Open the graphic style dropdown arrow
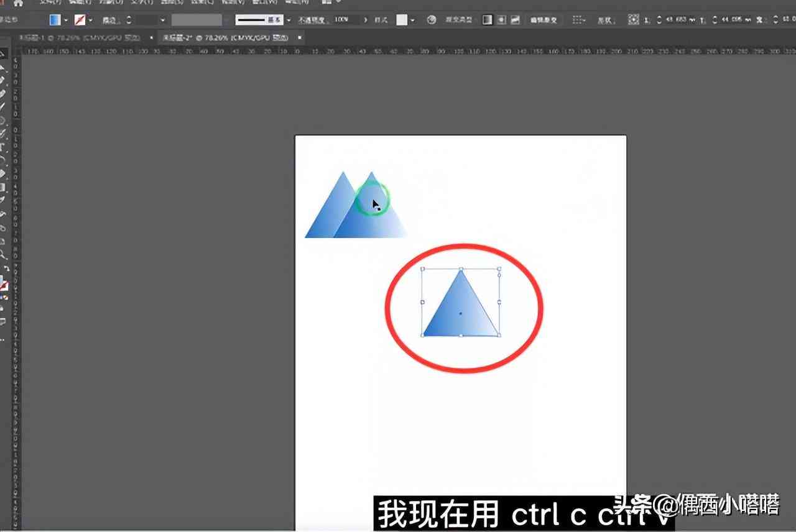The width and height of the screenshot is (796, 532). pyautogui.click(x=412, y=20)
